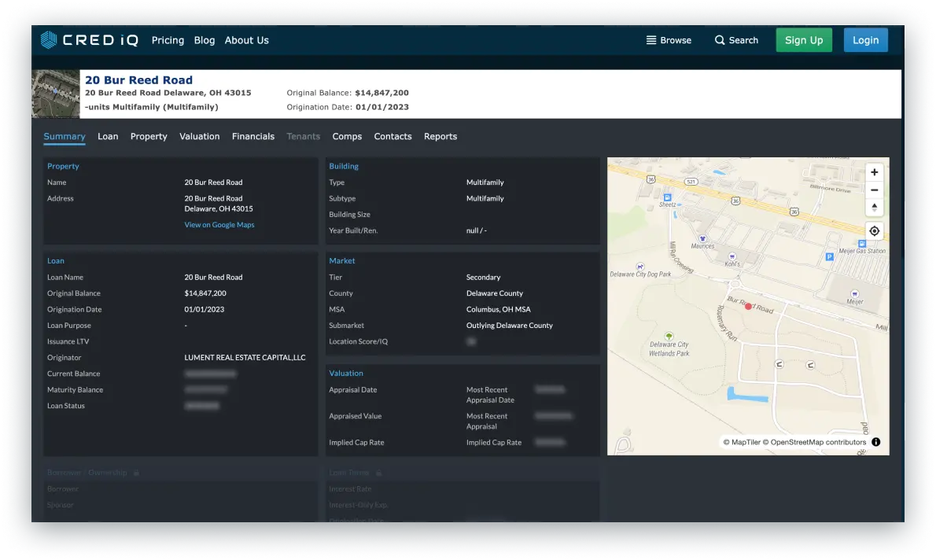Click the Market section heading
This screenshot has width=936, height=560.
(341, 261)
